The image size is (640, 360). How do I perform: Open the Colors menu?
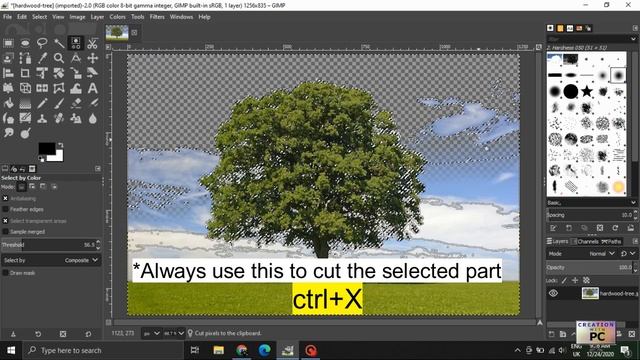click(x=118, y=17)
